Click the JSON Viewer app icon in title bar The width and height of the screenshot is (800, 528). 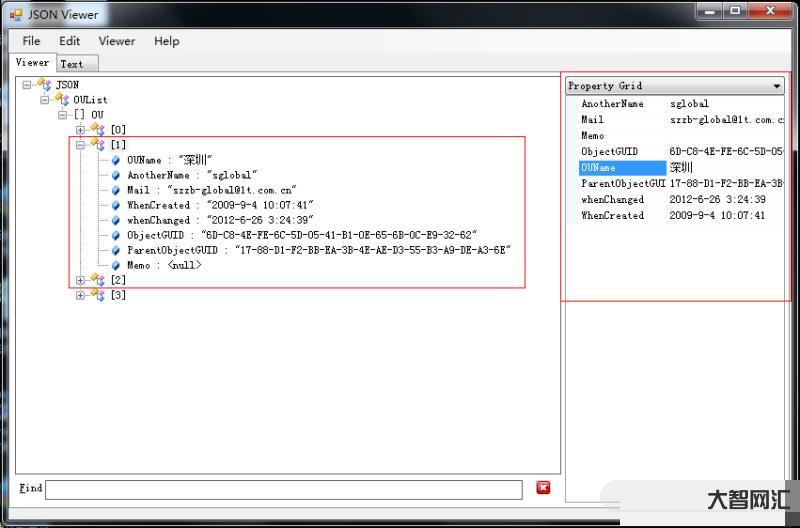(x=16, y=13)
